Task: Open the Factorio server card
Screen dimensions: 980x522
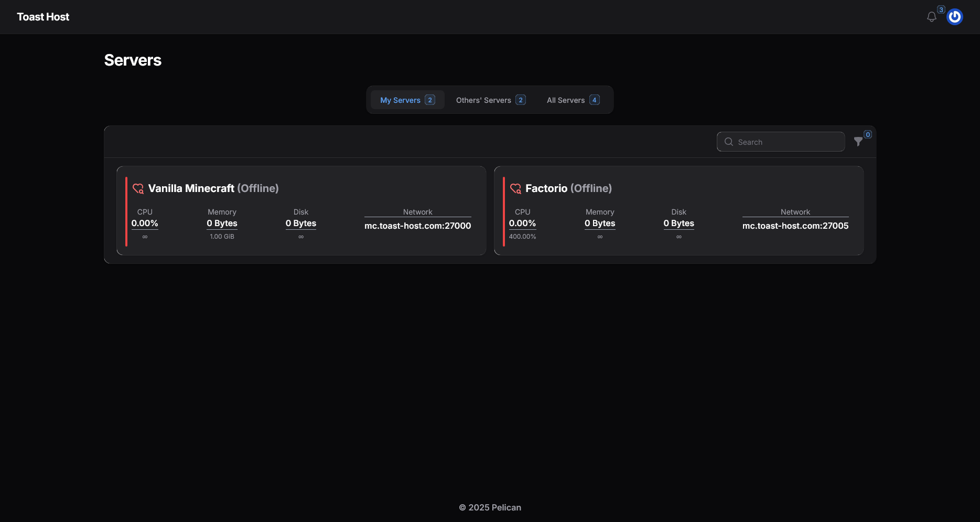Action: [x=679, y=210]
